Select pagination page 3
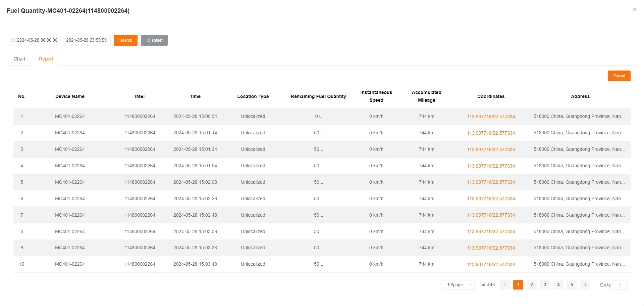 pos(545,285)
